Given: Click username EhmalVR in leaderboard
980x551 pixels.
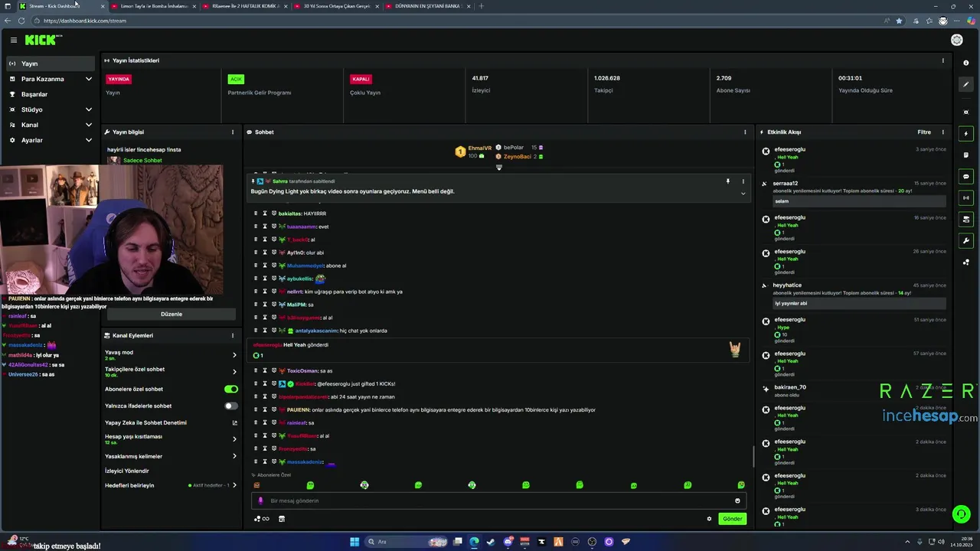Looking at the screenshot, I should 479,148.
